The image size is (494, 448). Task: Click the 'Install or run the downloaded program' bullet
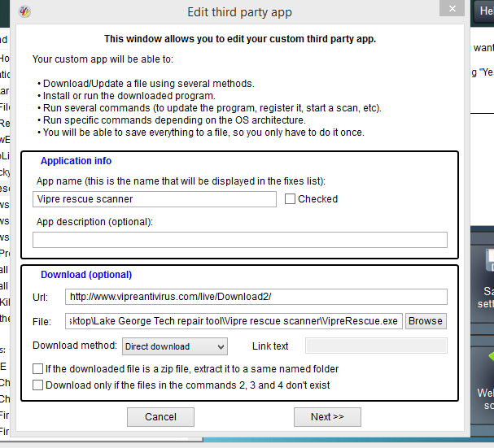coord(126,96)
